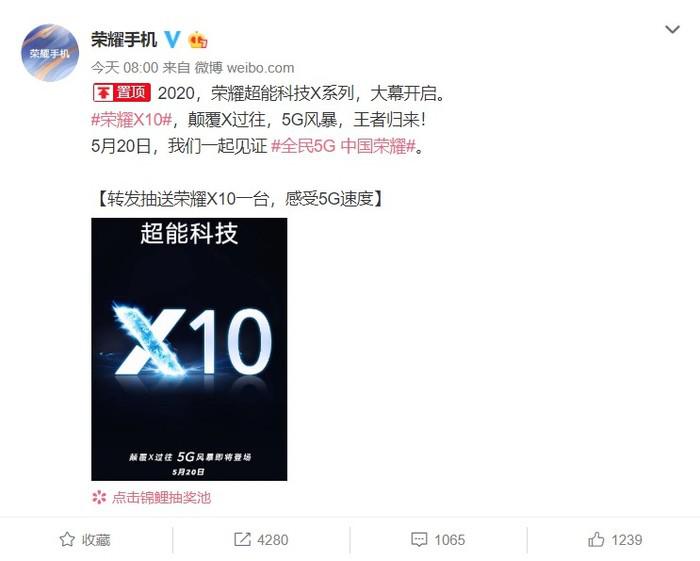Screen dimensions: 700x561
Task: Click the blue verified V badge
Action: tap(172, 40)
